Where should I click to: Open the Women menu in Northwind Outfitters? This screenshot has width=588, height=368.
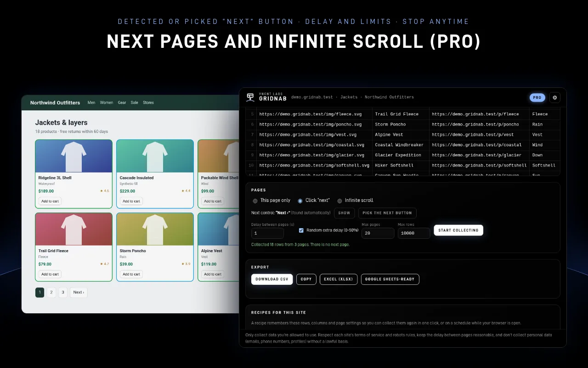pyautogui.click(x=107, y=103)
